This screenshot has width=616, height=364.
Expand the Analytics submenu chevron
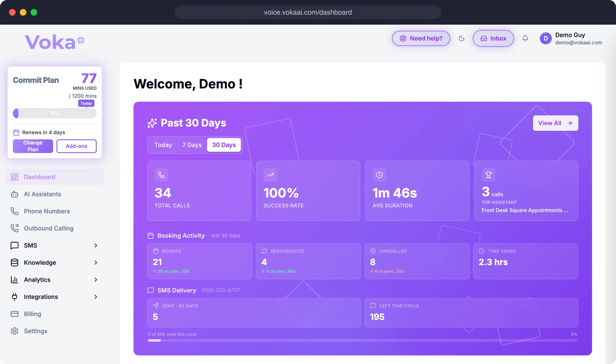[96, 280]
